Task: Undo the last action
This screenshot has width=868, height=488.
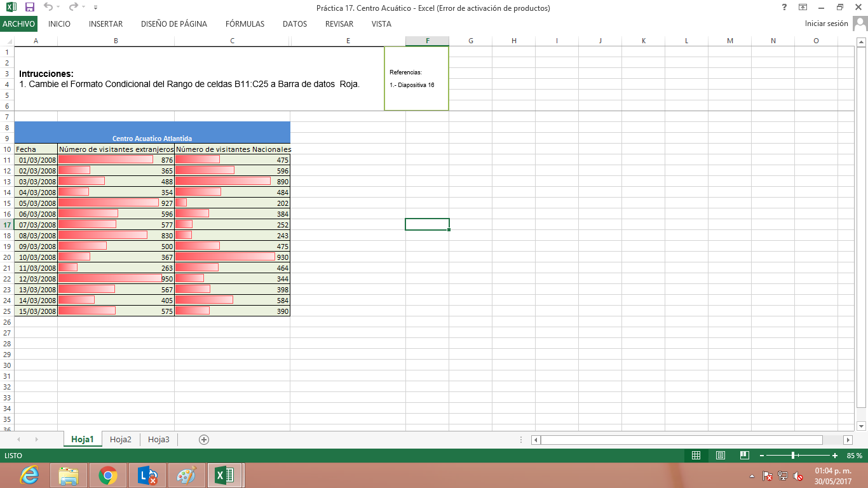Action: click(x=48, y=8)
